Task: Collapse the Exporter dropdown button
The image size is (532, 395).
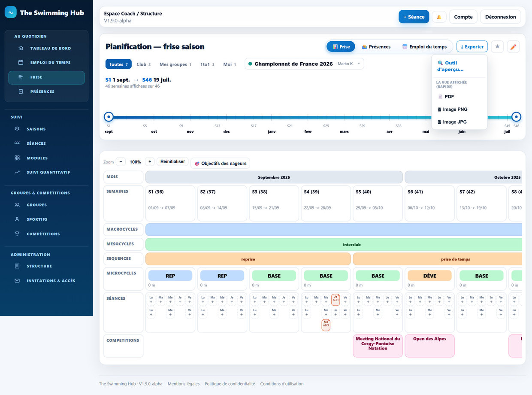Action: 472,46
